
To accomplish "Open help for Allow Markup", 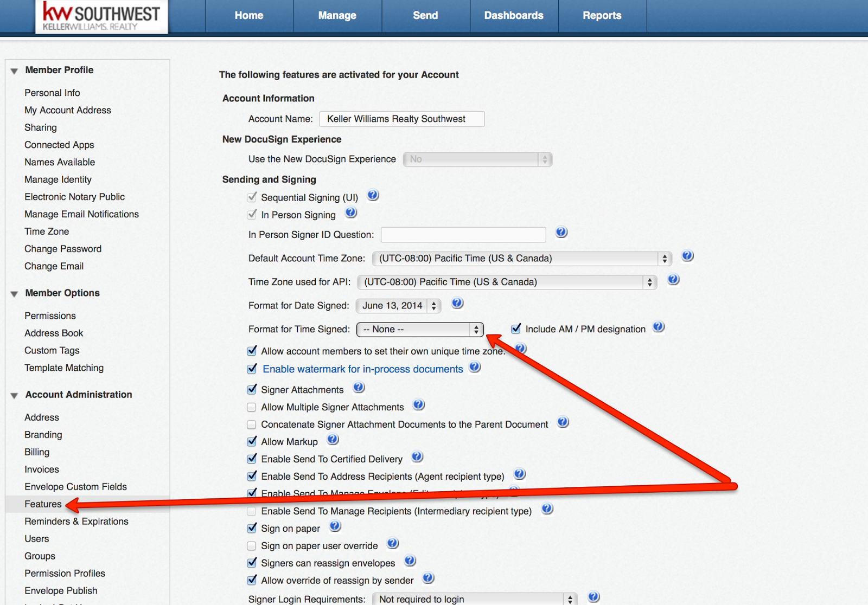I will (x=333, y=440).
